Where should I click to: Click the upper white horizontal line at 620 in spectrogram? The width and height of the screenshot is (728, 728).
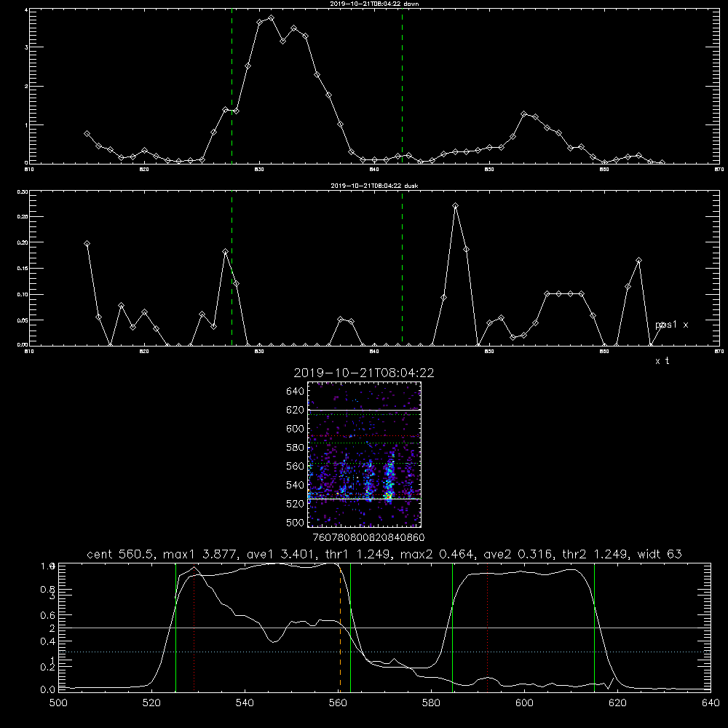coord(365,410)
